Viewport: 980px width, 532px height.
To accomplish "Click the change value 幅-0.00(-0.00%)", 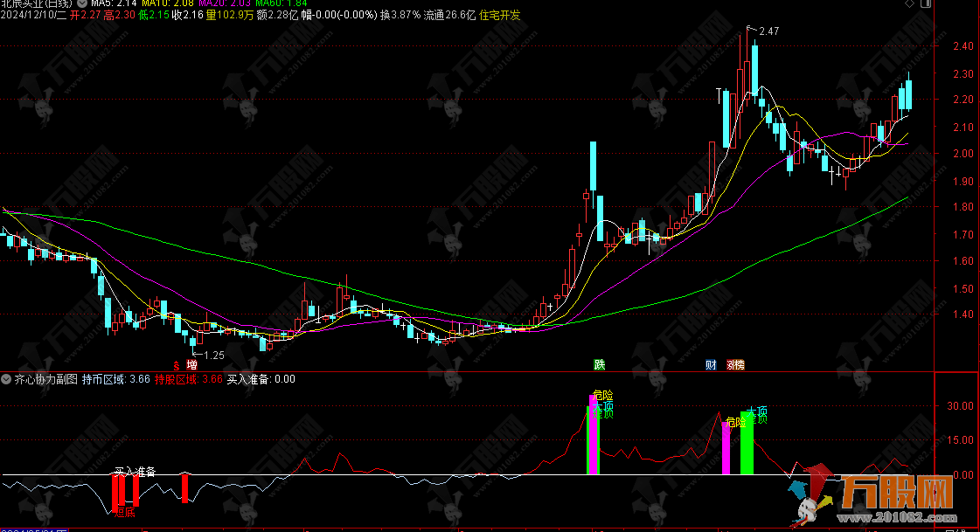I will [x=339, y=15].
